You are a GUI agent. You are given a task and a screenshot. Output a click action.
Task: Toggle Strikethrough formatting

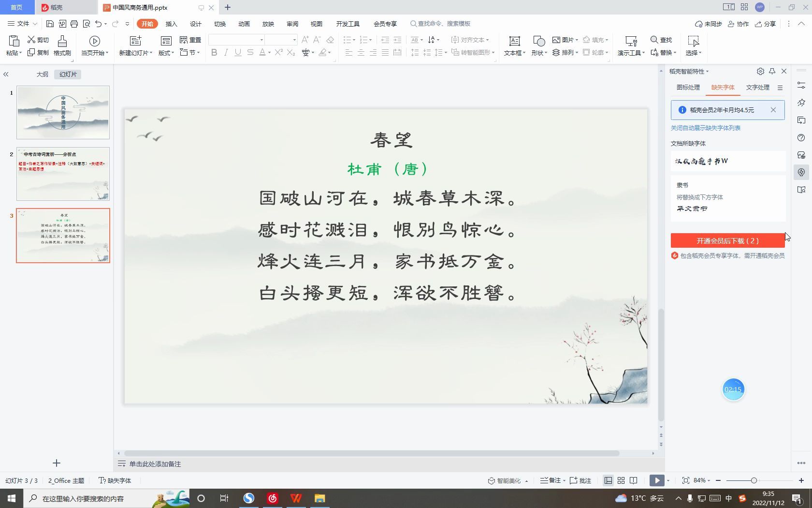250,52
